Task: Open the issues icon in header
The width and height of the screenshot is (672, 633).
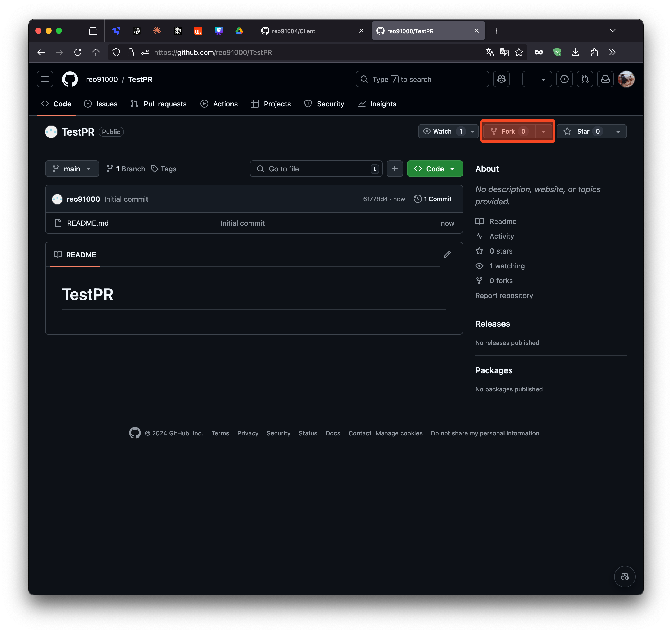Action: click(x=564, y=79)
